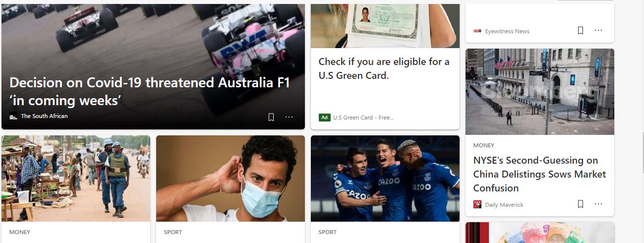The width and height of the screenshot is (644, 243).
Task: Open the Wall Street building photo thumbnail
Action: coord(540,92)
